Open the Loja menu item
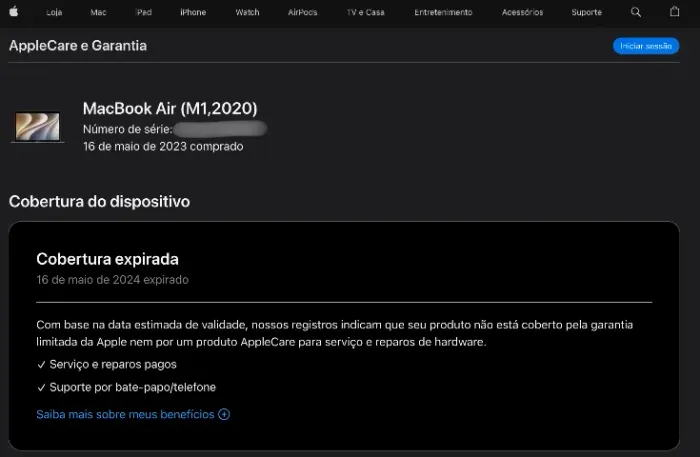 [54, 12]
